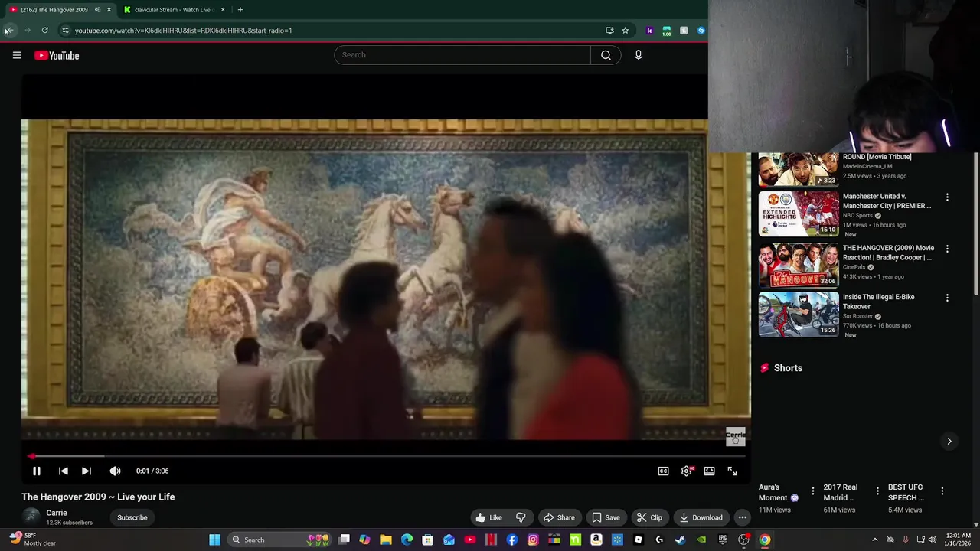Bookmark this page with the star
Viewport: 980px width, 551px height.
(625, 31)
